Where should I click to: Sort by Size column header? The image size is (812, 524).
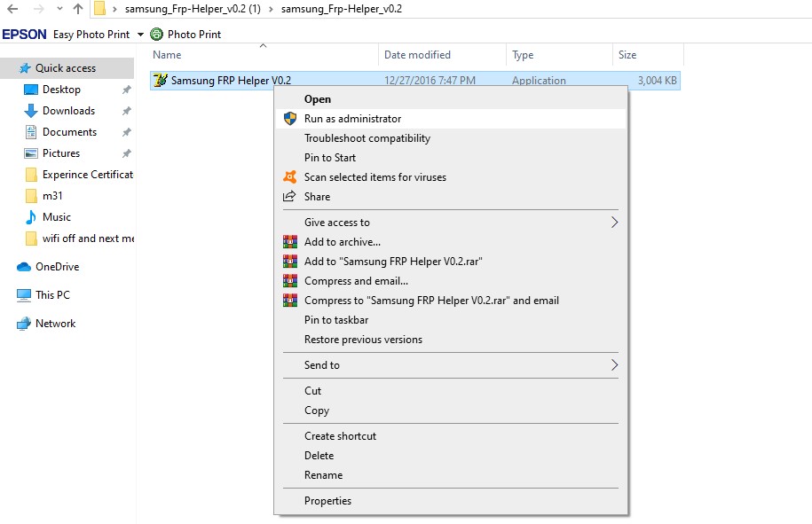(627, 55)
